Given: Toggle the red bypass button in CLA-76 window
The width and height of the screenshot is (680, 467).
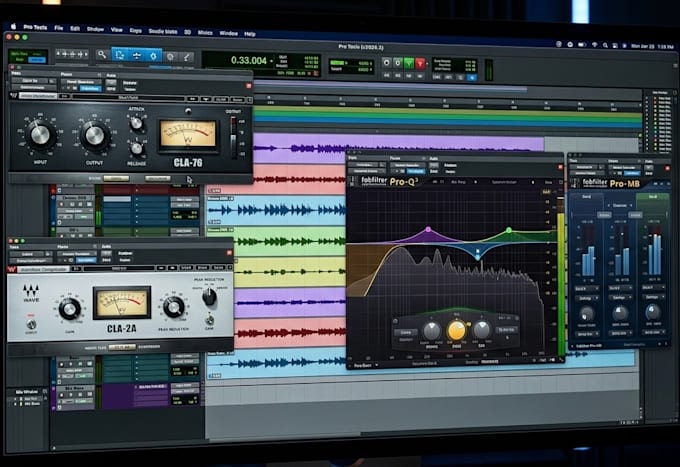Looking at the screenshot, I should click(249, 86).
